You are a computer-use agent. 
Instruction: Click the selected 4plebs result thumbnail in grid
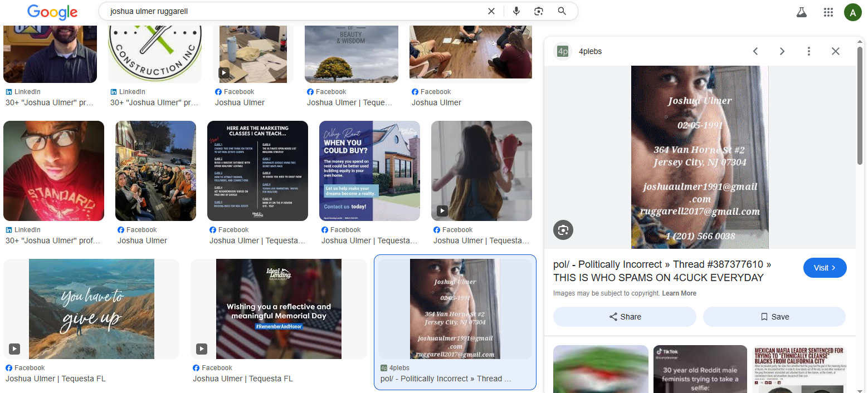pos(455,309)
